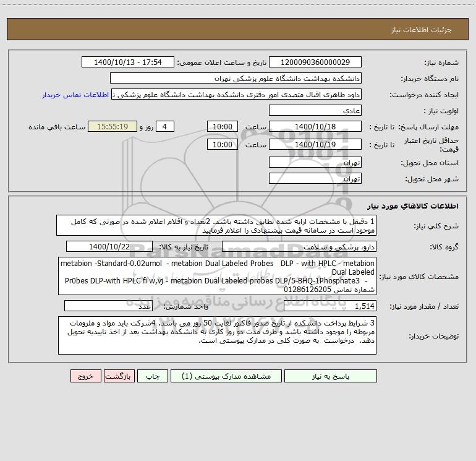Click the response deadline date 1400/10/18

(315, 126)
